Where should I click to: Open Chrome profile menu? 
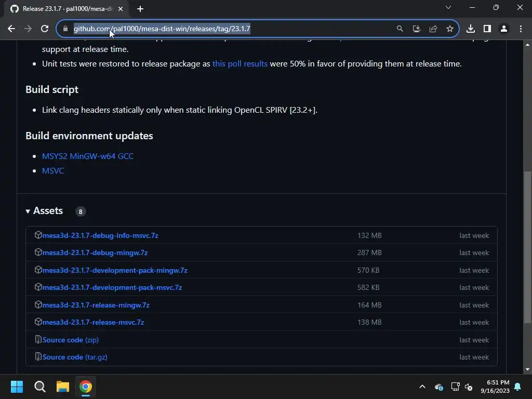(504, 29)
